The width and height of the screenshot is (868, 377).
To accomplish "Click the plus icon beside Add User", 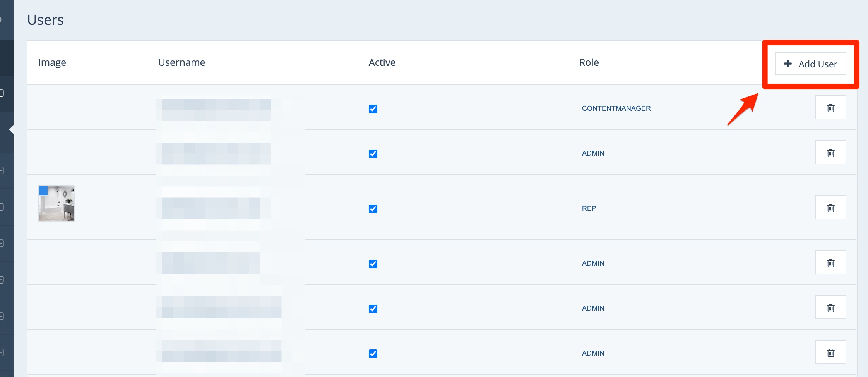I will click(x=788, y=64).
